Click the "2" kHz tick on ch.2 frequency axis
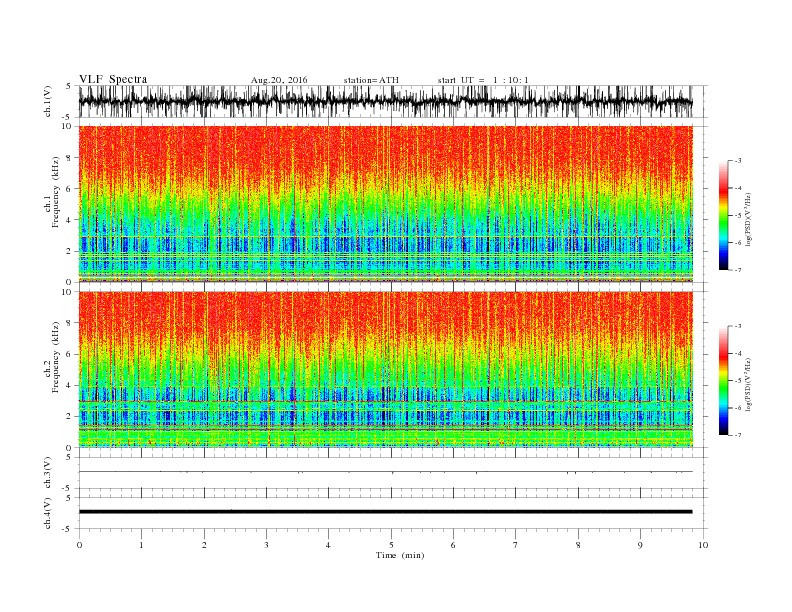The width and height of the screenshot is (792, 612). 69,417
